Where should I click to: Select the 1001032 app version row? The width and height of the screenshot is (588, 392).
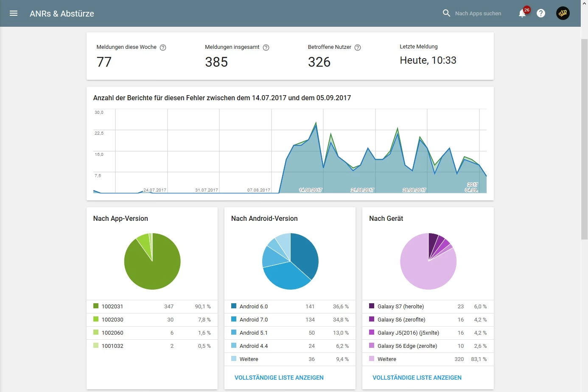[x=152, y=346]
